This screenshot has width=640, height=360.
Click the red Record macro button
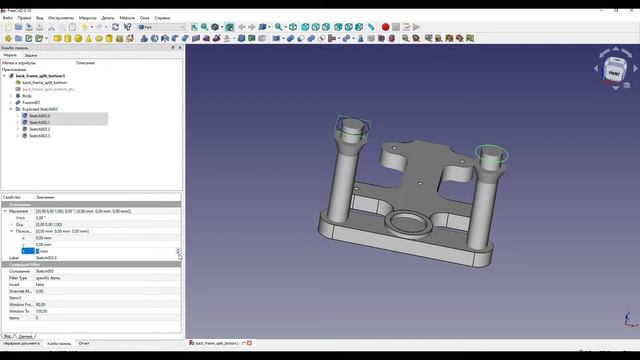[x=385, y=27]
